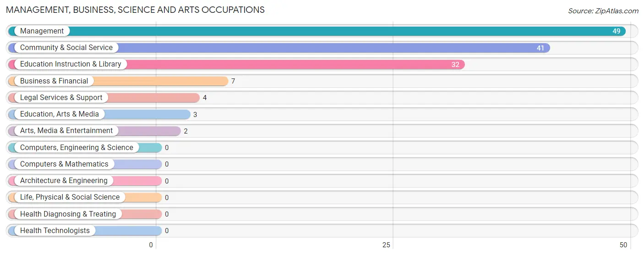The height and width of the screenshot is (256, 644).
Task: Click Life, Physical & Social Science label
Action: tap(70, 197)
